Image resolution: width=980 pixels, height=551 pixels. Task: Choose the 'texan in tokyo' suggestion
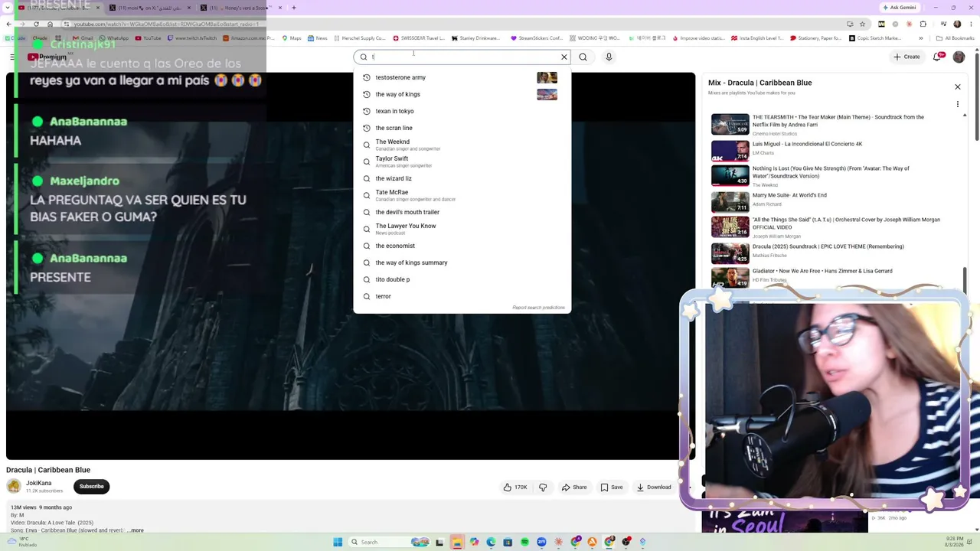click(462, 111)
